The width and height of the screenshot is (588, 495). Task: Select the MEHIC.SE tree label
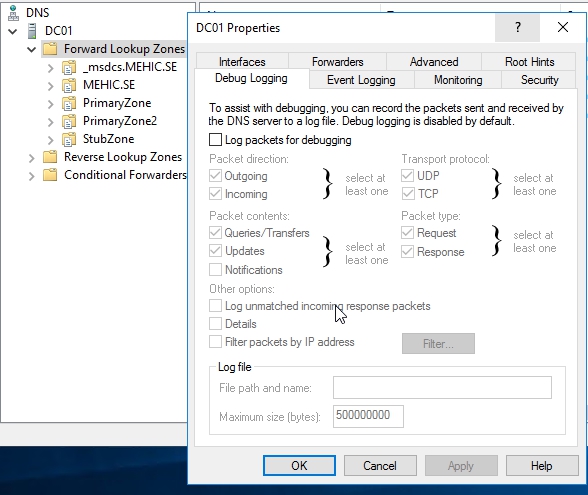point(109,85)
